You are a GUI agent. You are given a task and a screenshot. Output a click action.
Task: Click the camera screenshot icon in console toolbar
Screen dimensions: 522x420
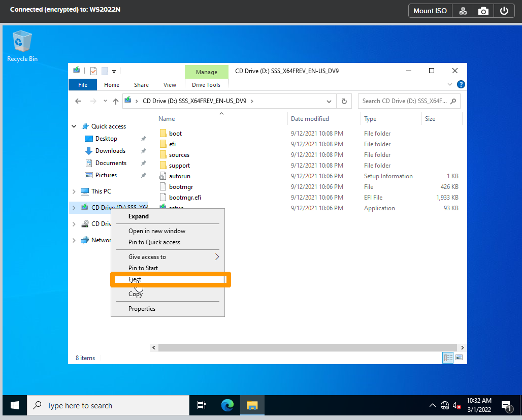point(483,11)
